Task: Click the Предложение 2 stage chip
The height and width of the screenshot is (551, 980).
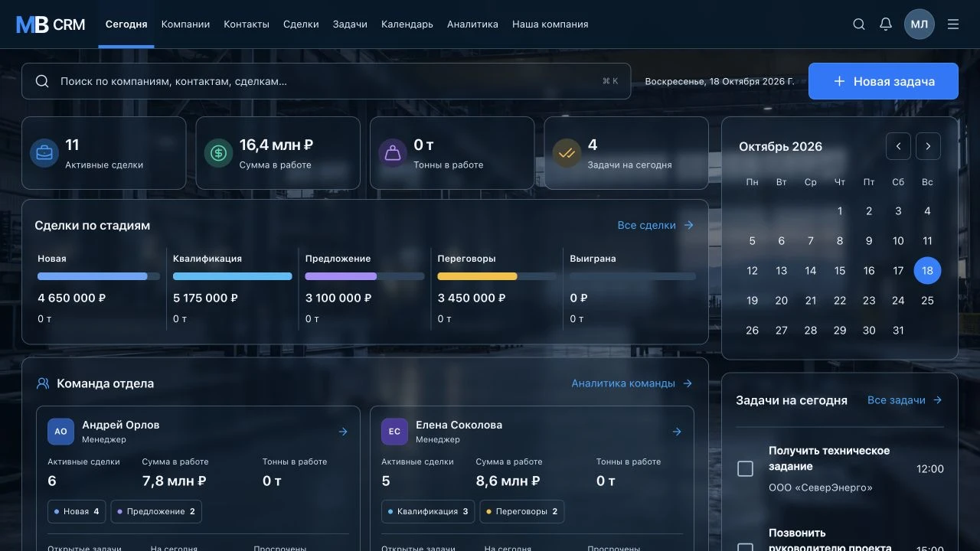Action: pos(156,511)
